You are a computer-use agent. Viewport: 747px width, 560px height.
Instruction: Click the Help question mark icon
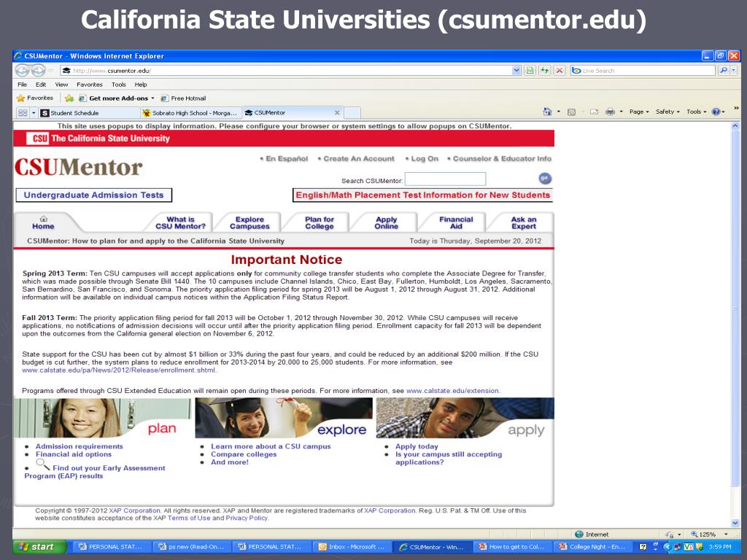pos(716,112)
